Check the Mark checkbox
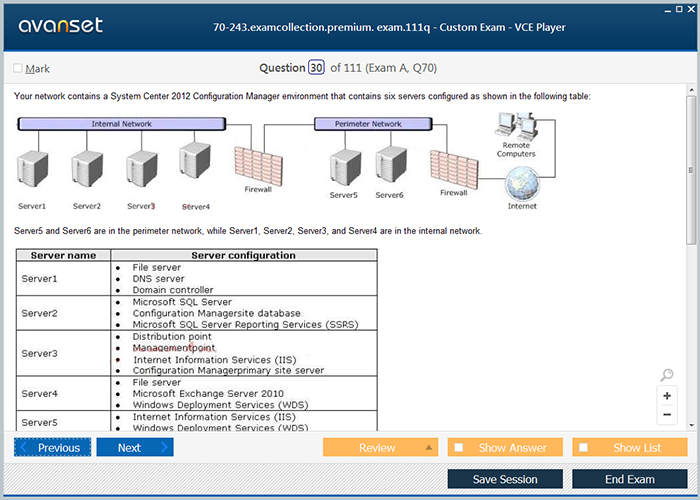The image size is (700, 500). (x=18, y=68)
